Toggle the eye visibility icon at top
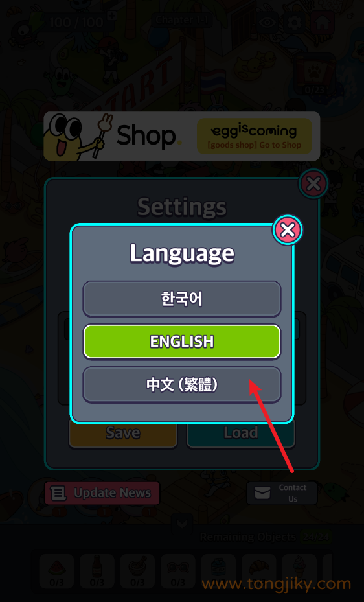Screen dimensions: 364x602 pyautogui.click(x=267, y=22)
